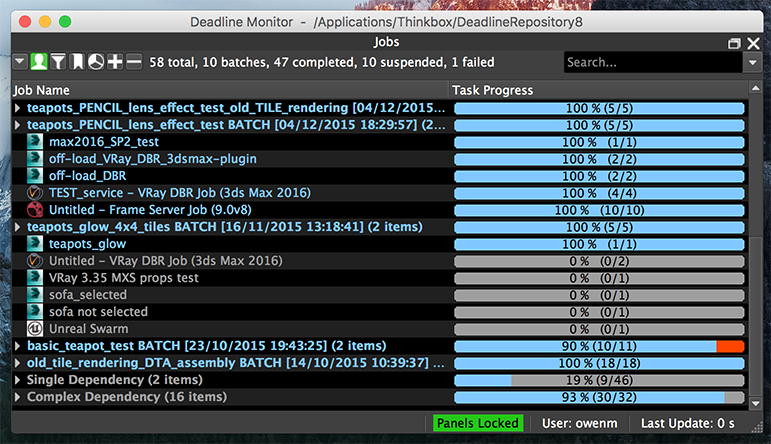Image resolution: width=771 pixels, height=444 pixels.
Task: Click the 100 % (18/18) progress bar
Action: [599, 363]
